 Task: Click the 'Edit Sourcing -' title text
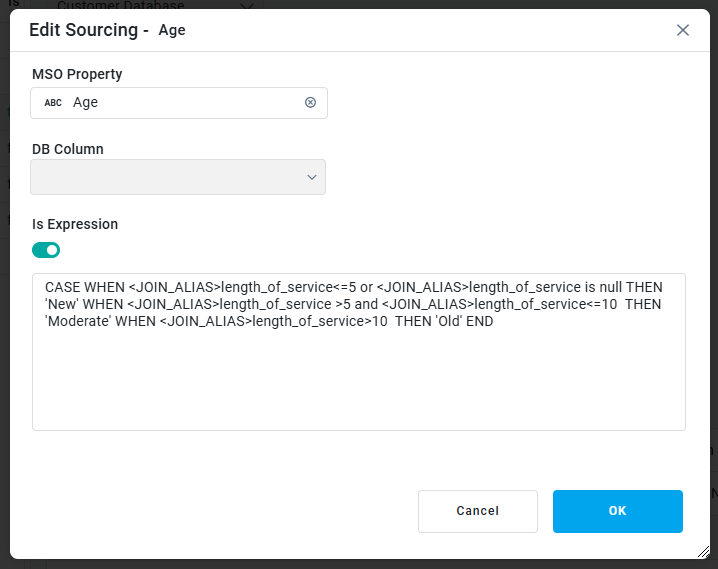89,30
